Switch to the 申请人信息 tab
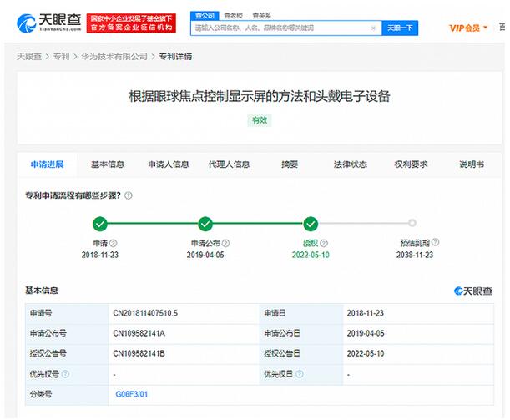Image resolution: width=510 pixels, height=420 pixels. [169, 164]
